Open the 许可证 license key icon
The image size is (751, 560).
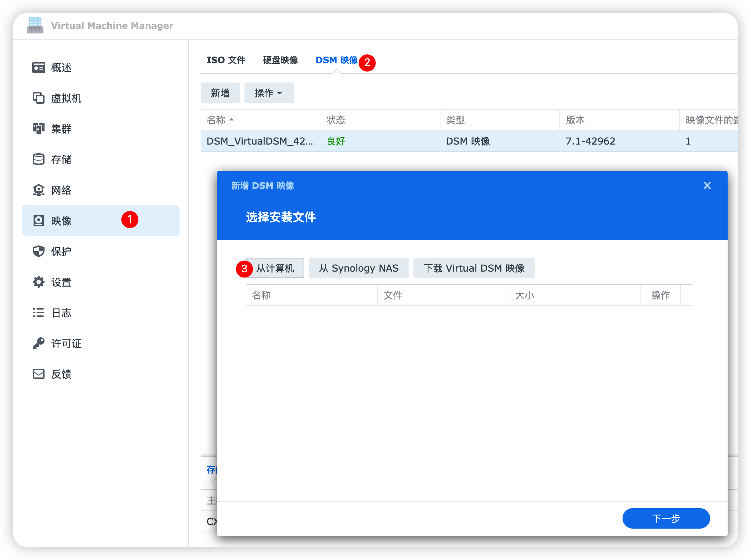point(38,343)
